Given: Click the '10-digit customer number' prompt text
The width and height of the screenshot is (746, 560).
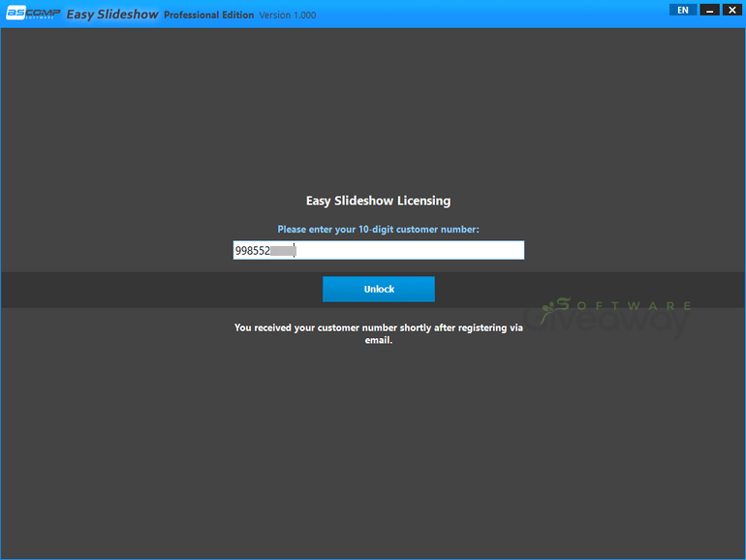Looking at the screenshot, I should click(378, 230).
